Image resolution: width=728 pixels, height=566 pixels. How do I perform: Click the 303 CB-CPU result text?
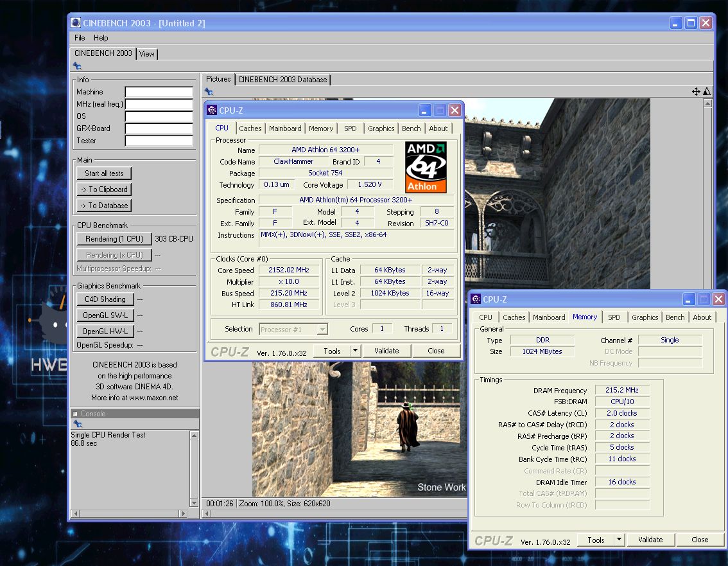coord(173,239)
